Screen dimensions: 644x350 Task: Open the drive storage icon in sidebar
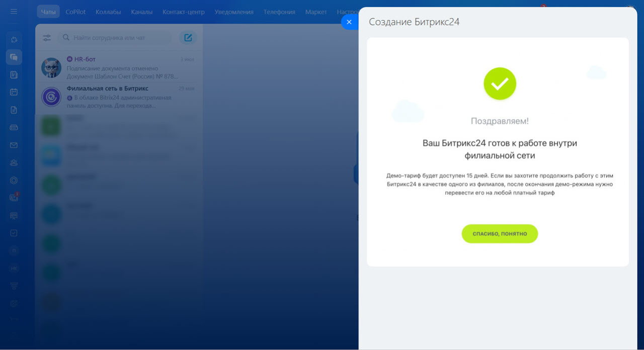click(x=14, y=127)
